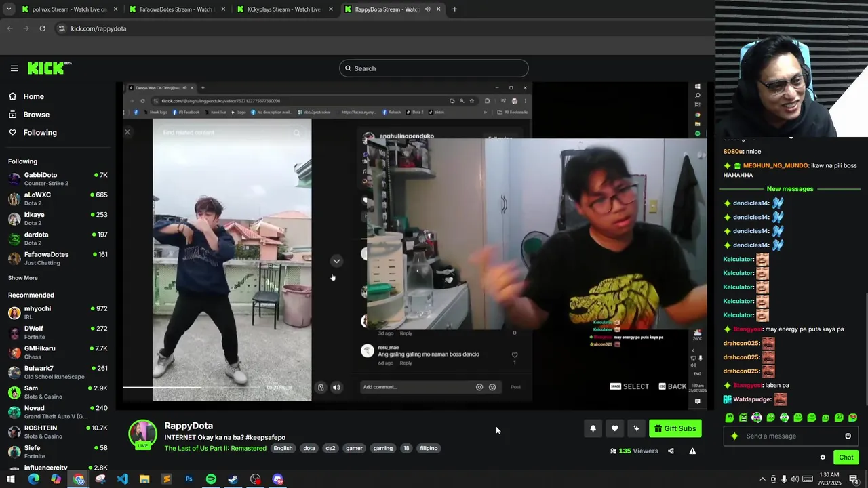Open Microsoft Edge from the taskbar

click(33, 479)
